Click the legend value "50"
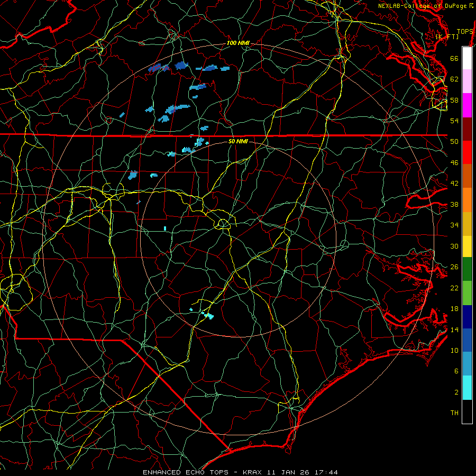 point(454,141)
